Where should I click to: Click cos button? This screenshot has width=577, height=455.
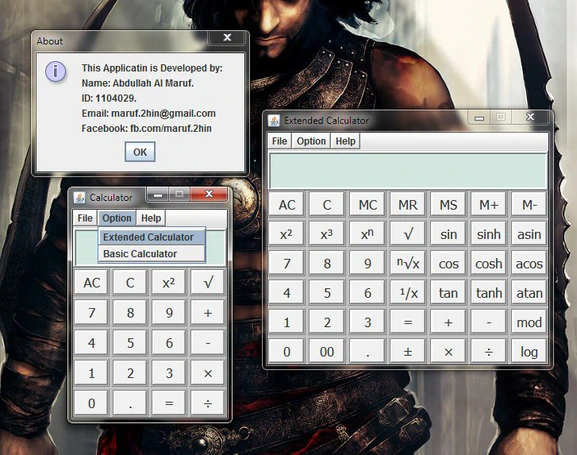(x=448, y=263)
